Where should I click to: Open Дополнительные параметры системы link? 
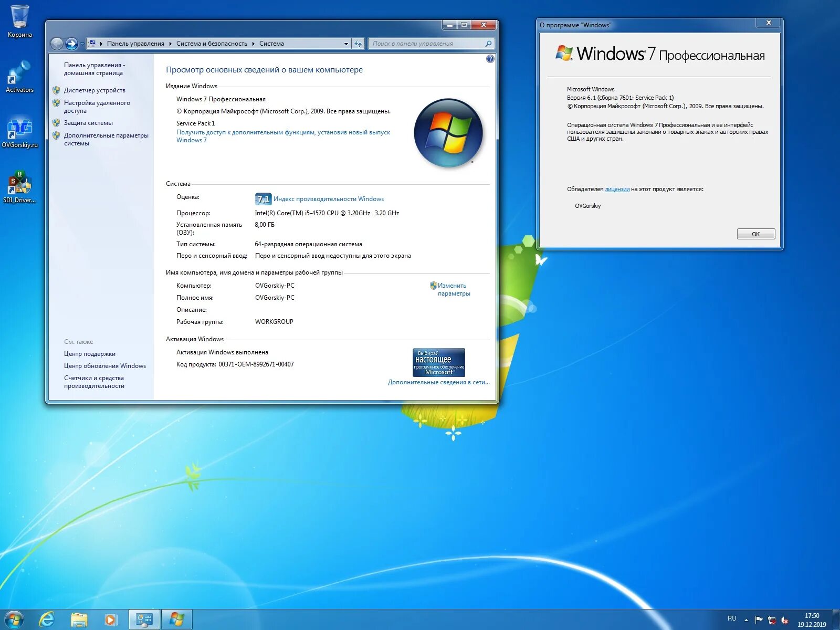pyautogui.click(x=106, y=139)
